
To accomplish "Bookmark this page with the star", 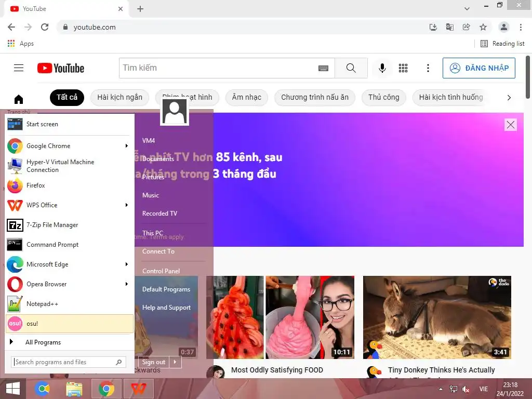I will [483, 27].
